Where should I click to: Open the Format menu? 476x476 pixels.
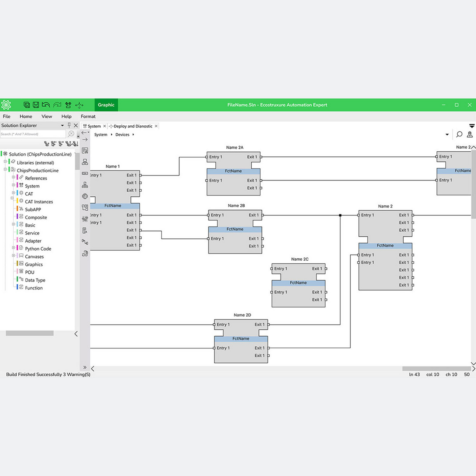[88, 116]
